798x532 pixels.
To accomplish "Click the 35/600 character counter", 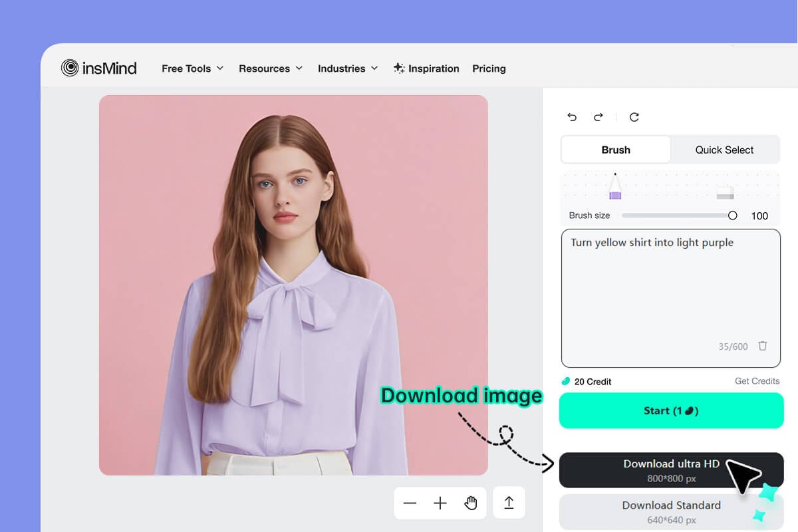I will tap(733, 346).
